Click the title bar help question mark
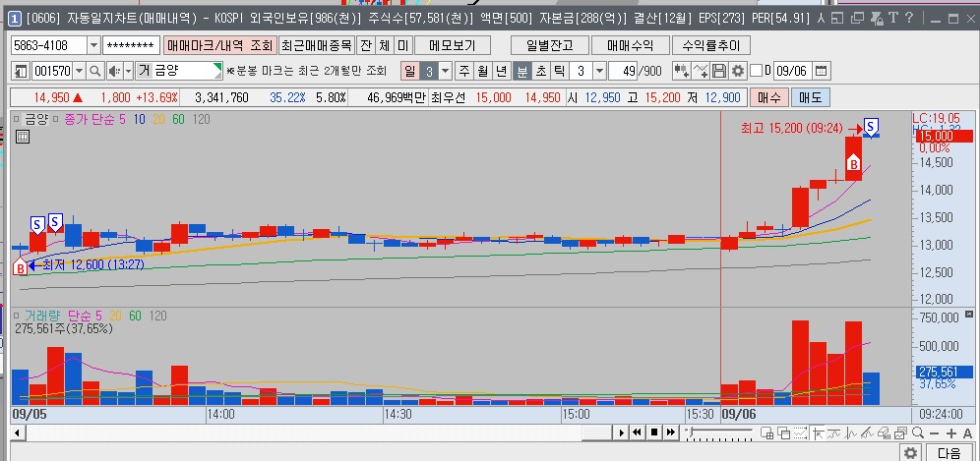Viewport: 980px width, 461px height. [x=909, y=18]
